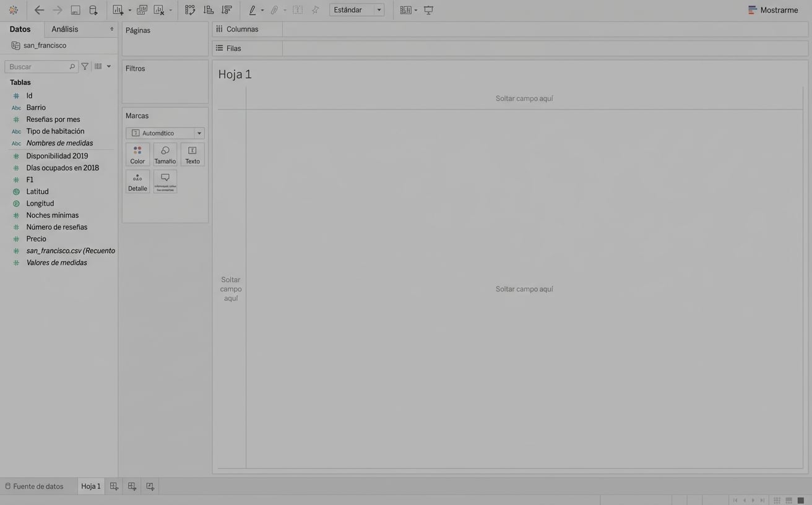Click the Tamaño button on the Marks card

pos(165,153)
